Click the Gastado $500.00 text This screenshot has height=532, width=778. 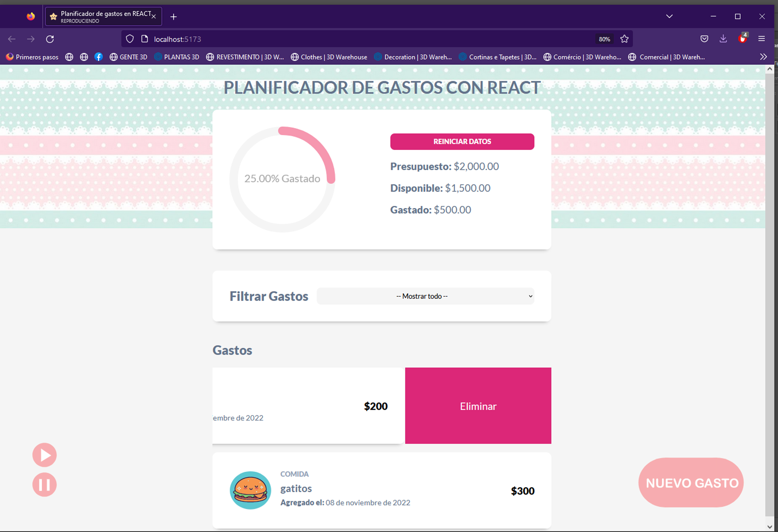point(430,210)
